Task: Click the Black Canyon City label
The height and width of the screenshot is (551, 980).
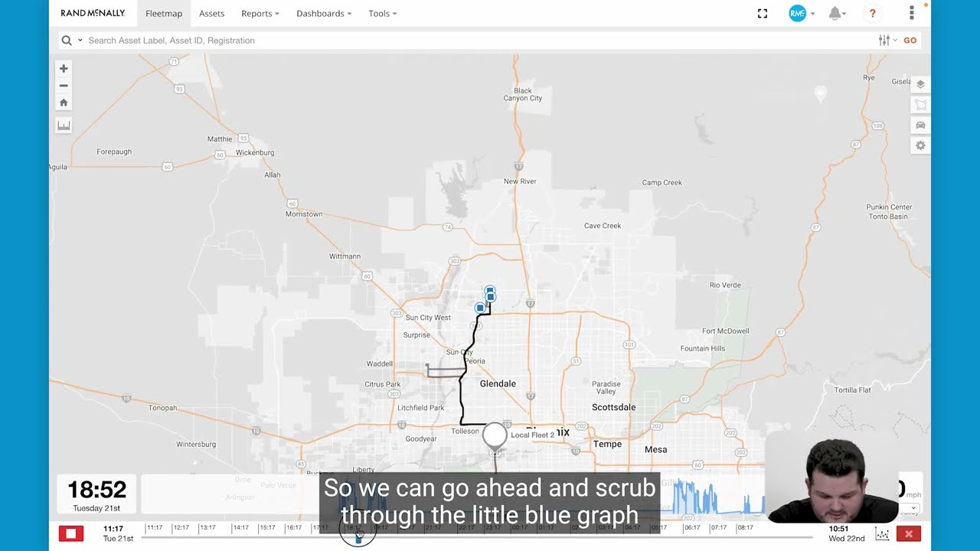Action: click(523, 94)
